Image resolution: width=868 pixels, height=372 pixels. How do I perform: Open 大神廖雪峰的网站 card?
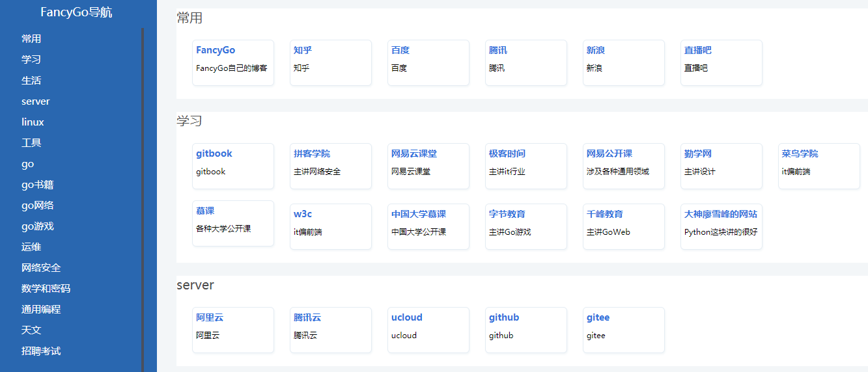pos(721,226)
